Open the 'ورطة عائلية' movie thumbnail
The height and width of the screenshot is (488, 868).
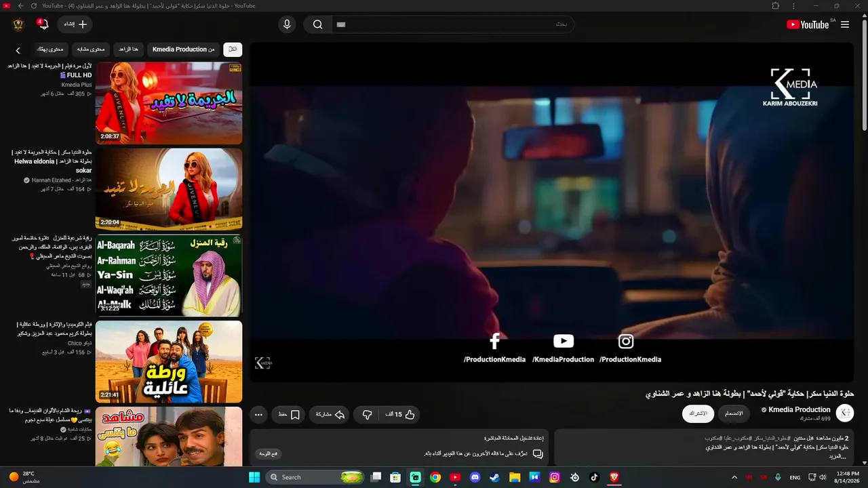click(x=169, y=361)
